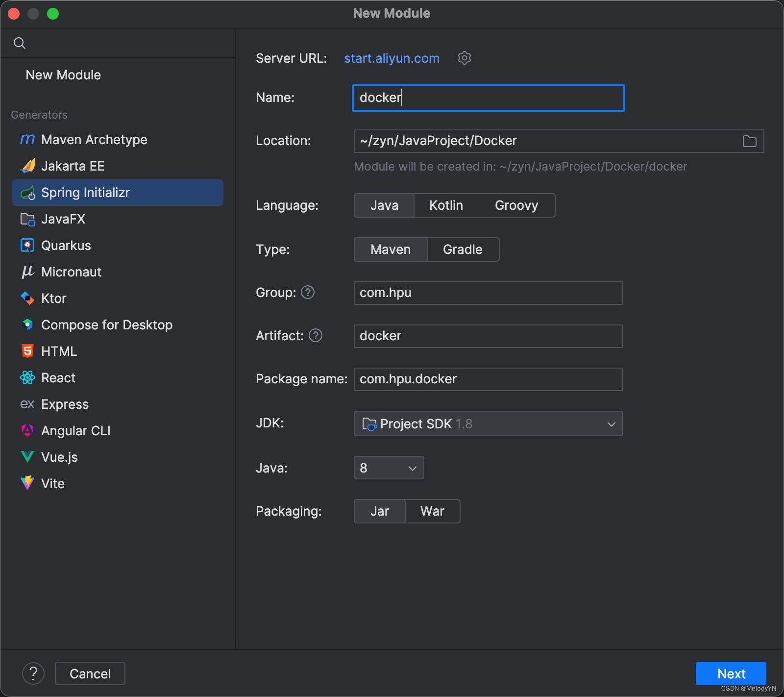Select Java language option

pyautogui.click(x=384, y=205)
